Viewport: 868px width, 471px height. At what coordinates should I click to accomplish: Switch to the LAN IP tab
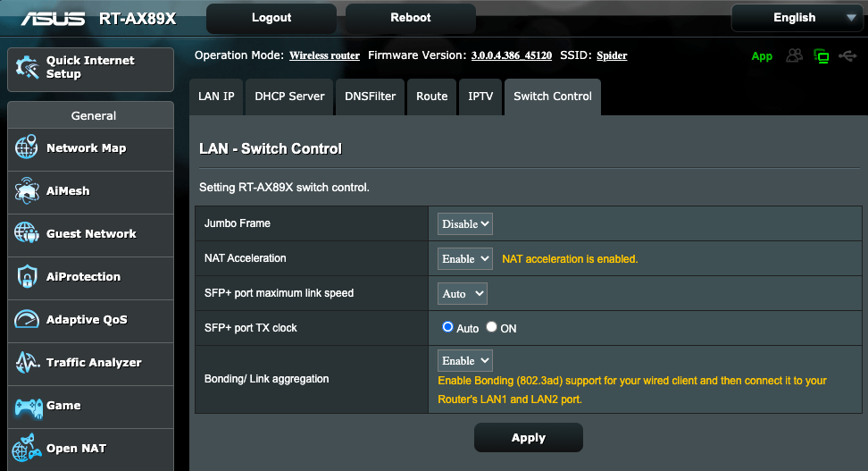(x=216, y=97)
